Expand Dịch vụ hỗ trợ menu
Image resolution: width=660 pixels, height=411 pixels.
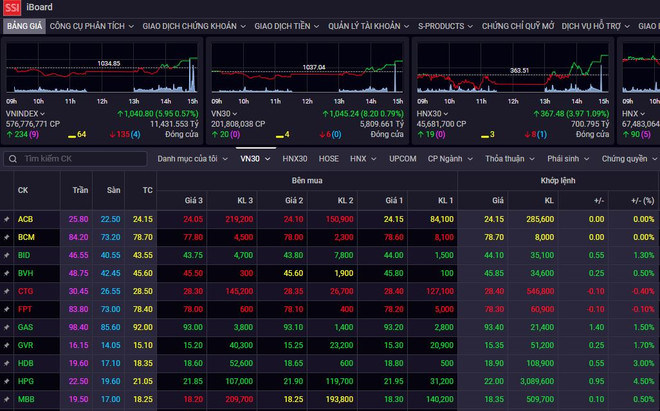coord(596,26)
